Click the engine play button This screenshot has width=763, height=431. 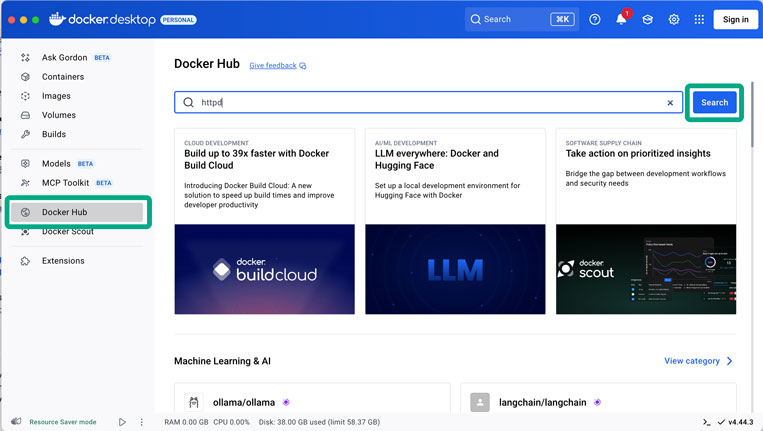pyautogui.click(x=122, y=422)
